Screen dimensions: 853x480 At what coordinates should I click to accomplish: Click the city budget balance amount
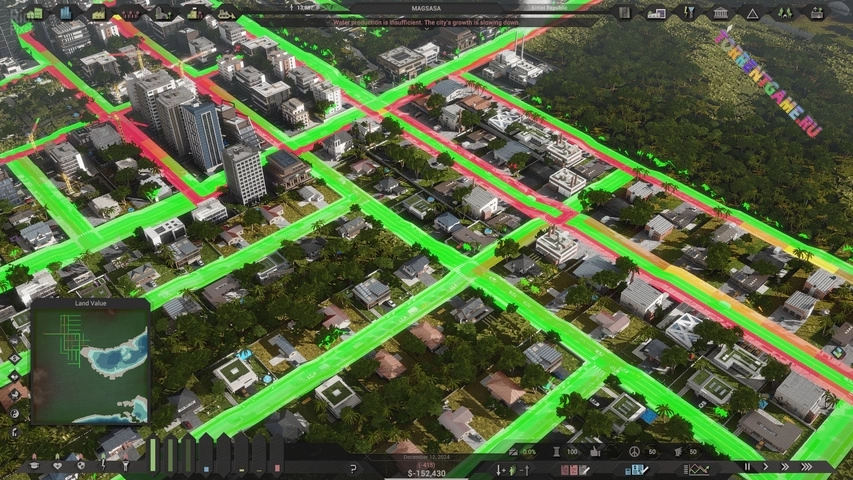pos(426,473)
